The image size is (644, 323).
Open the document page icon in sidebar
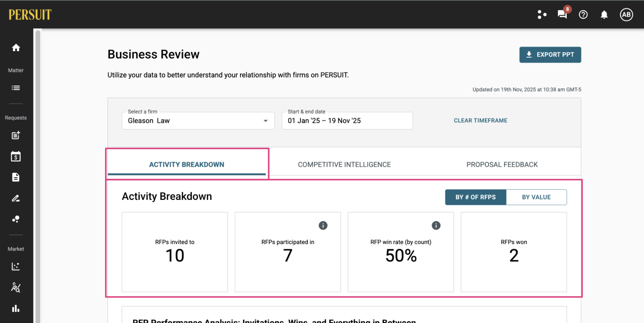pos(16,177)
